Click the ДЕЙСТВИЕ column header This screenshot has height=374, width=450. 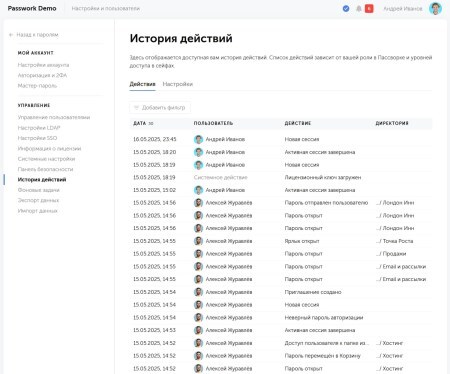pyautogui.click(x=298, y=123)
